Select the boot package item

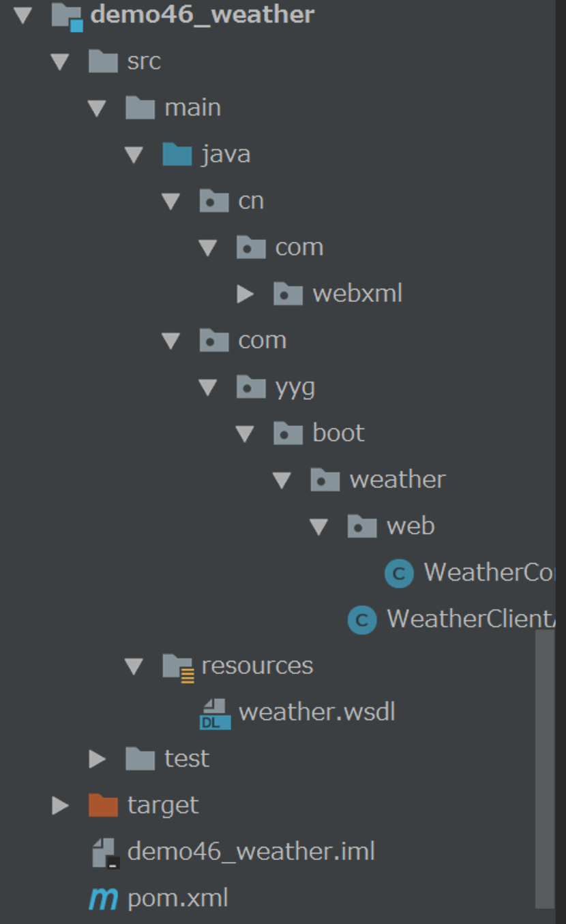(x=319, y=433)
